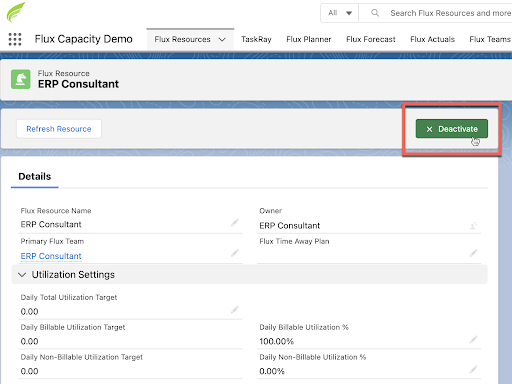Screen dimensions: 512x384
Task: Click the green leaf logo
Action: click(16, 12)
